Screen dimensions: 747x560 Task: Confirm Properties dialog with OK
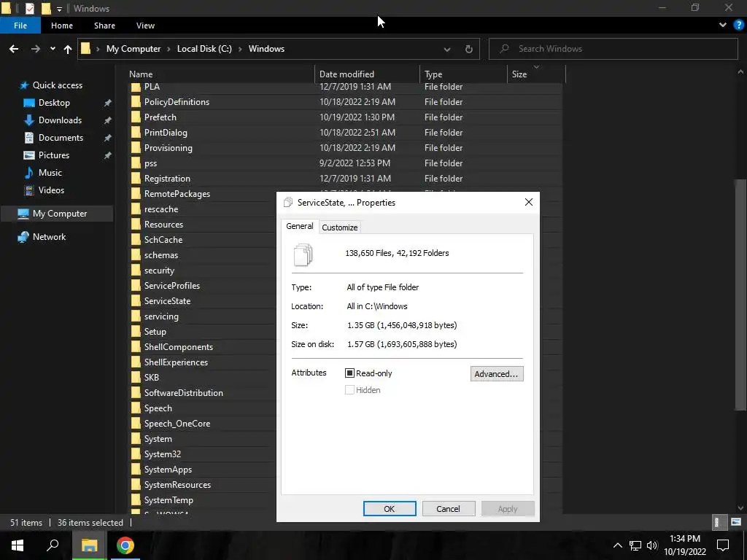pyautogui.click(x=390, y=508)
